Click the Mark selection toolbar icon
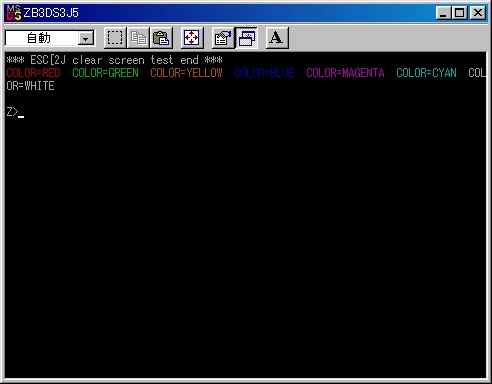492x384 pixels. (115, 38)
